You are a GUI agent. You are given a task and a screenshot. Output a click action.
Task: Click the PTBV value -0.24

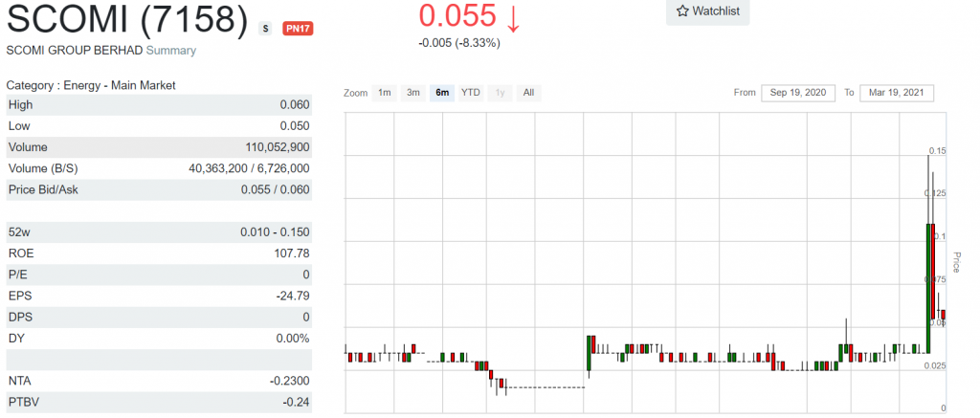[x=296, y=403]
